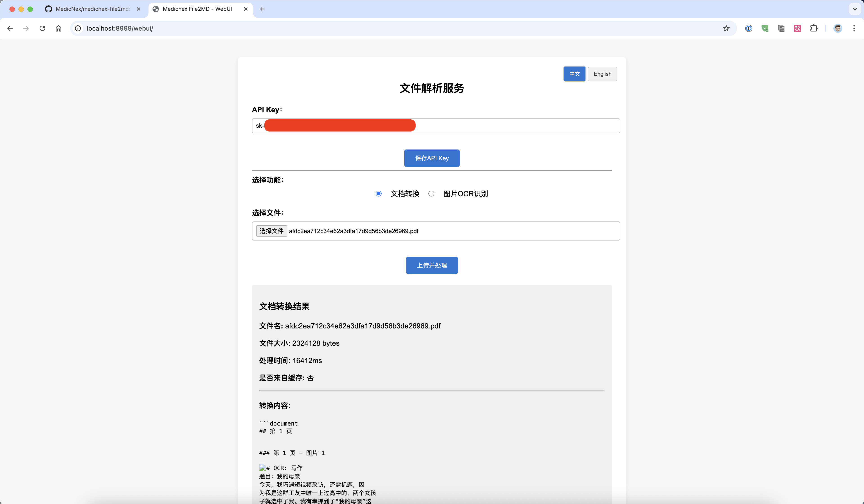864x504 pixels.
Task: Select the 图片OCR识别 radio option
Action: (431, 194)
